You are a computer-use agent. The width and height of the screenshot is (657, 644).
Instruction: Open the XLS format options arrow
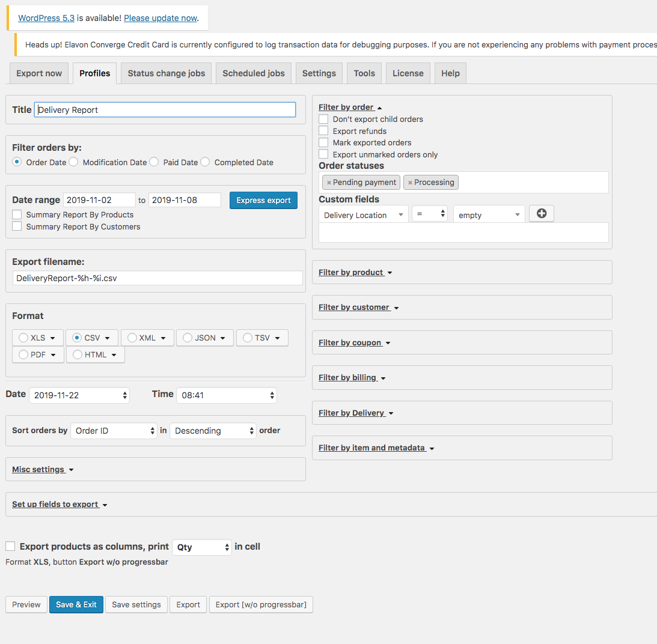[x=53, y=338]
